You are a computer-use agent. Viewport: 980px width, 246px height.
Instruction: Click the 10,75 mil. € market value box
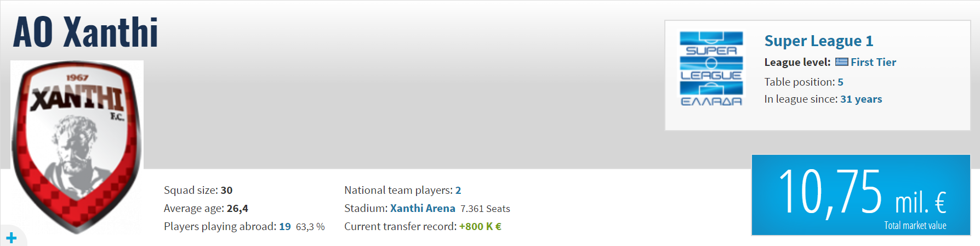point(861,195)
